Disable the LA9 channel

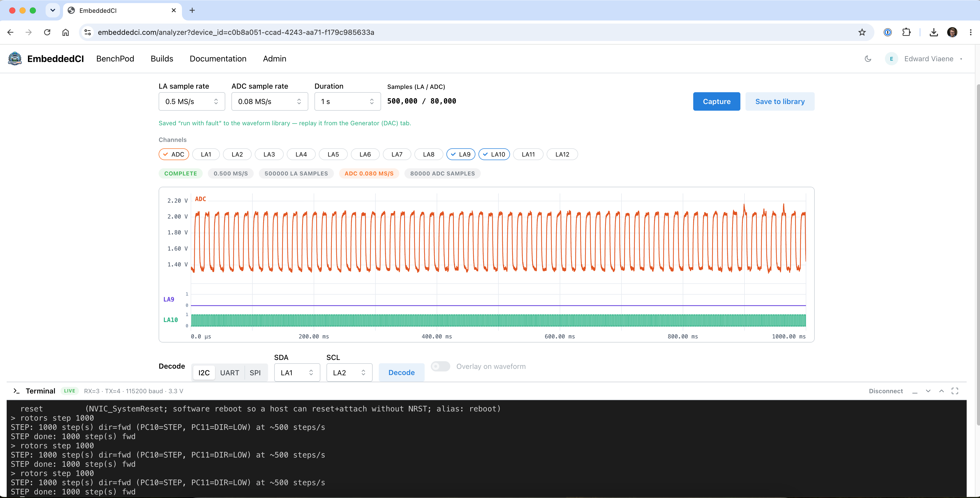coord(461,154)
